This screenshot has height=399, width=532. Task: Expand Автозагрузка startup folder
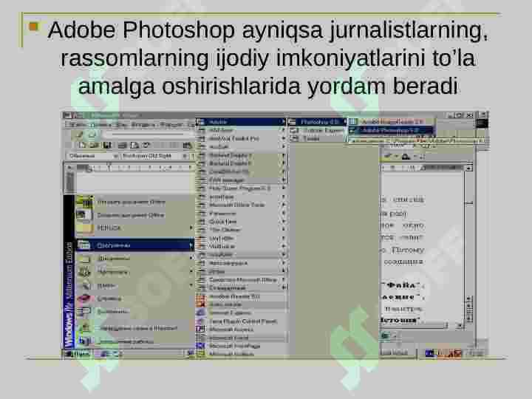point(242,263)
